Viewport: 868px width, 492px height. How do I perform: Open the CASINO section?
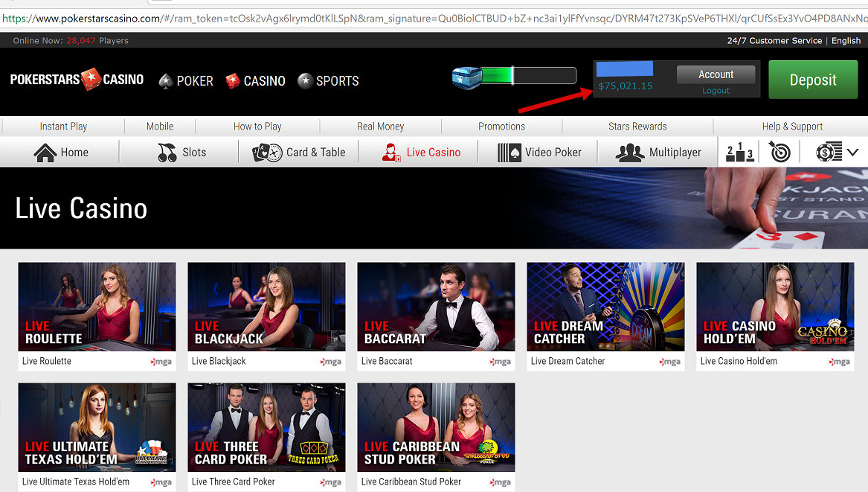pos(265,81)
